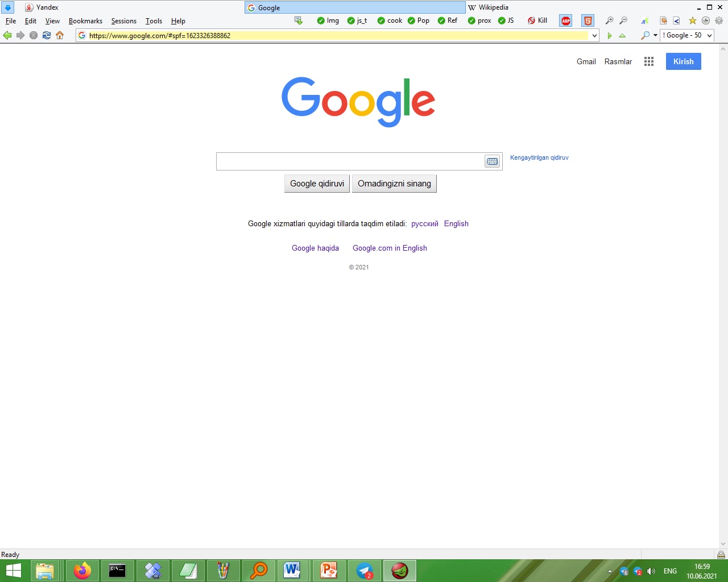
Task: Click the blue left-angle toolbar icon
Action: 676,20
